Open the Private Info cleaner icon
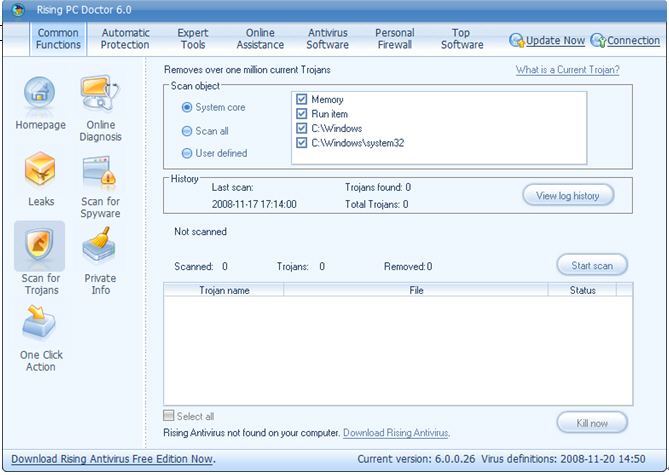This screenshot has height=475, width=669. [100, 247]
